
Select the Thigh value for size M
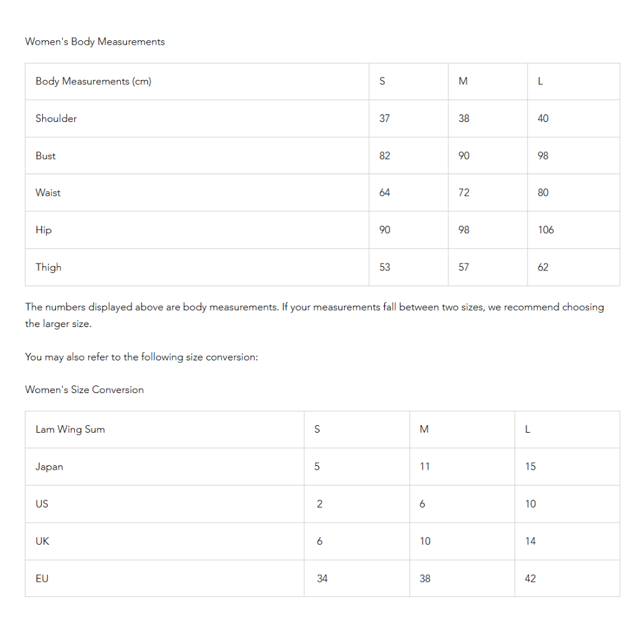click(x=464, y=267)
